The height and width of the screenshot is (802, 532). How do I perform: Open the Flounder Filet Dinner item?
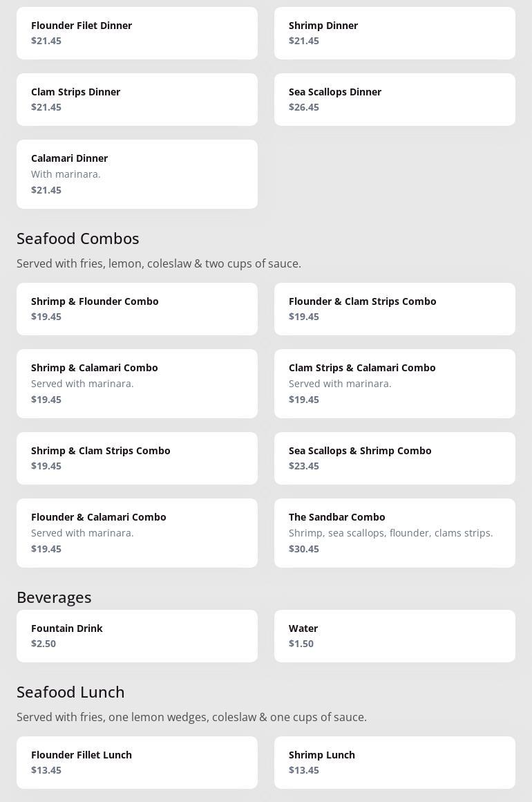coord(137,33)
